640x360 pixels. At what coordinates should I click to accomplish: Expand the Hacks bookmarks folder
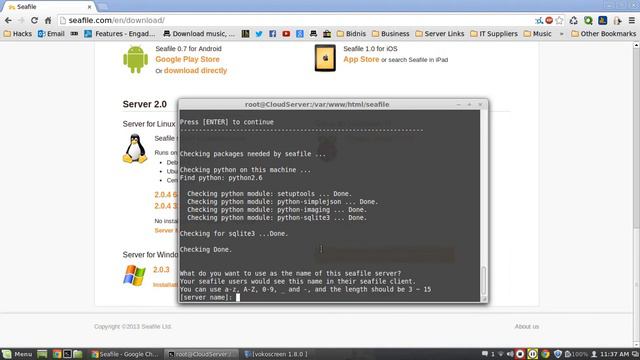pyautogui.click(x=18, y=34)
